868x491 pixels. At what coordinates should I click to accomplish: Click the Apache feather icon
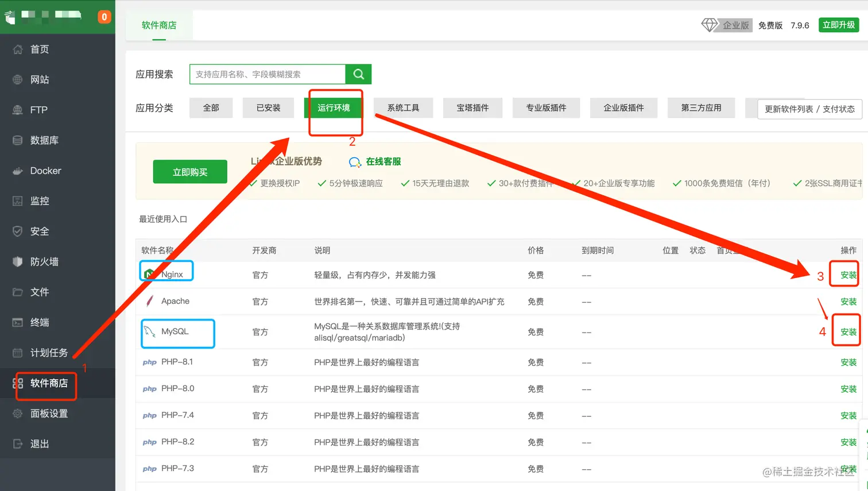150,301
